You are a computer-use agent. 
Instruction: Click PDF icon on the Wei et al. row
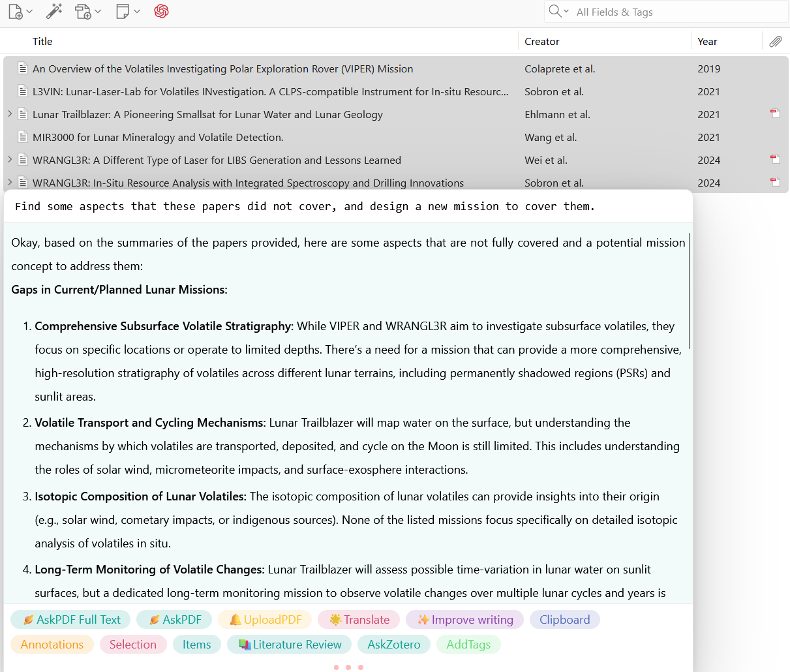(x=775, y=160)
